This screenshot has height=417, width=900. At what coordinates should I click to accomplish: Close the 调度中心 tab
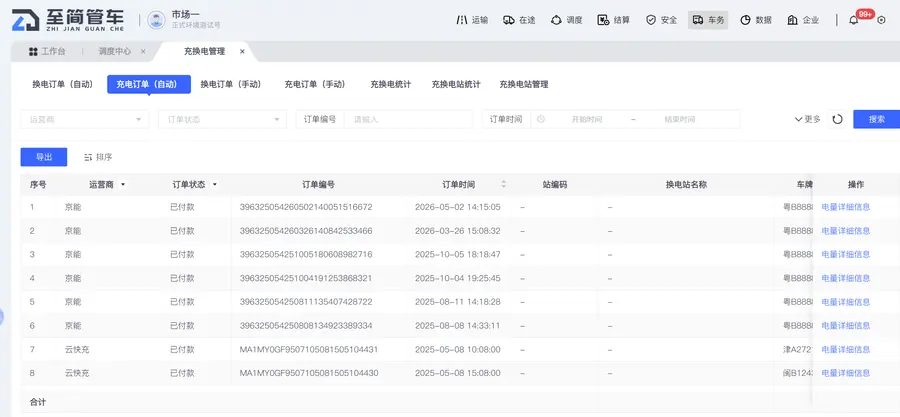[x=143, y=51]
